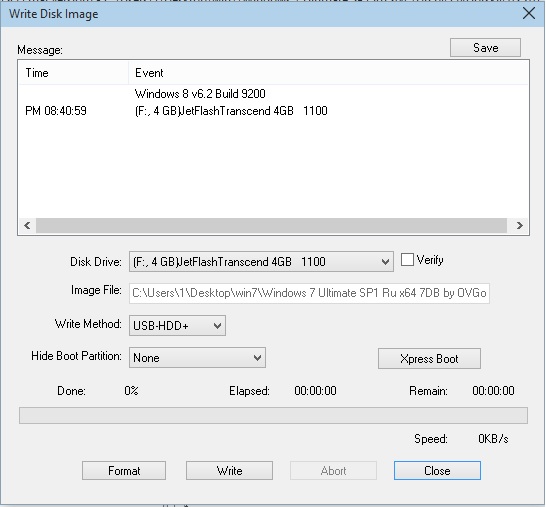The width and height of the screenshot is (546, 507).
Task: Open the Write Method dropdown
Action: [x=177, y=326]
